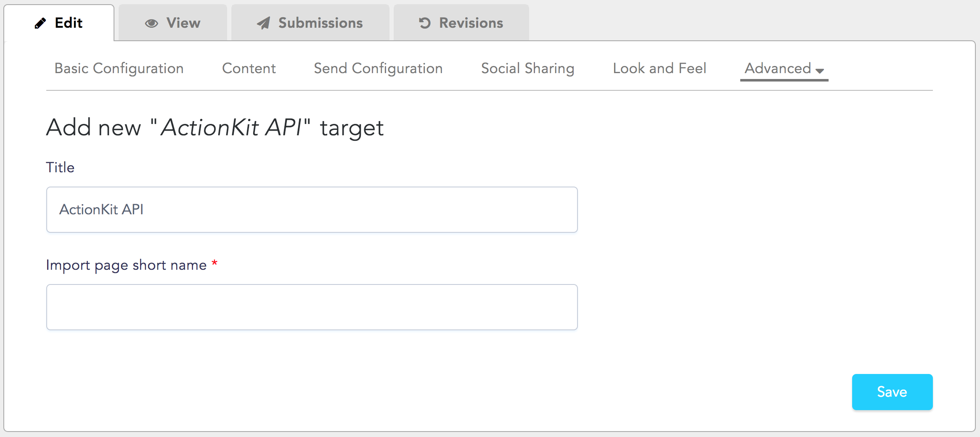This screenshot has width=980, height=437.
Task: Click the eye icon on View tab
Action: click(151, 24)
